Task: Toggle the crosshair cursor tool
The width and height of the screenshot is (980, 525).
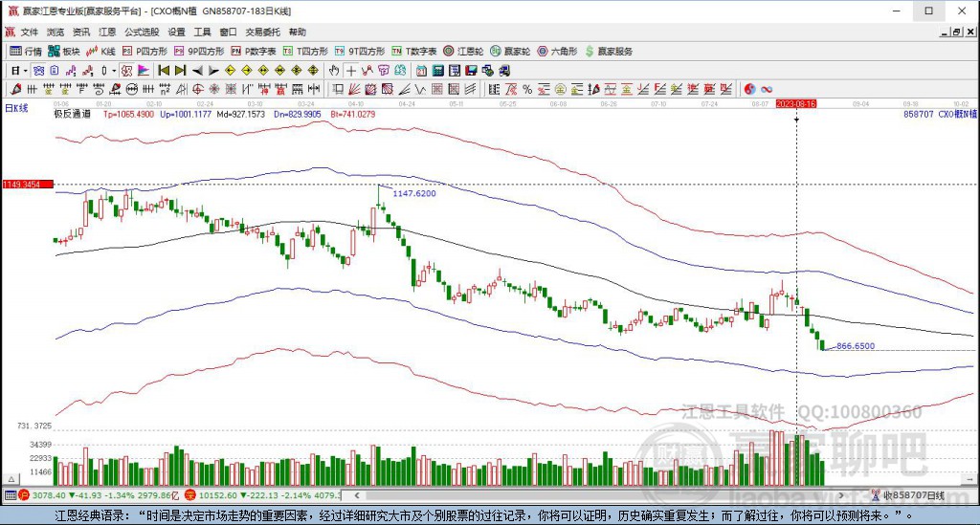Action: click(x=351, y=71)
